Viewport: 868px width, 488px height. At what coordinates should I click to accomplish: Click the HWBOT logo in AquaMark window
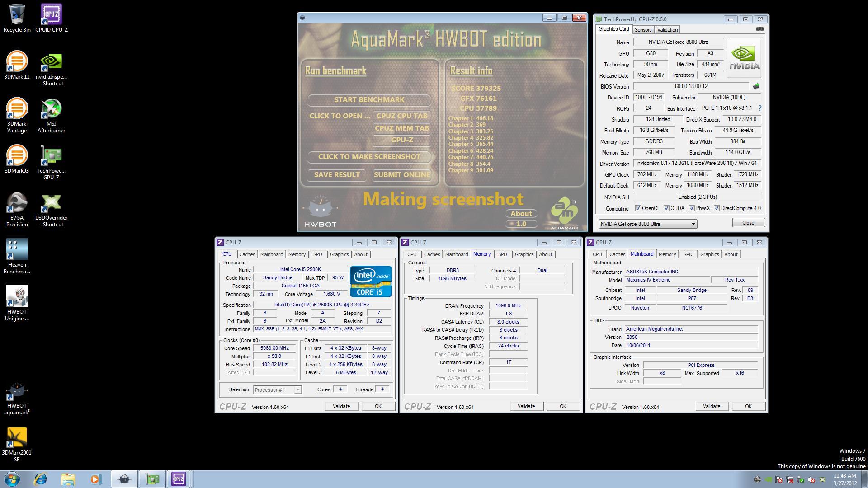click(320, 211)
